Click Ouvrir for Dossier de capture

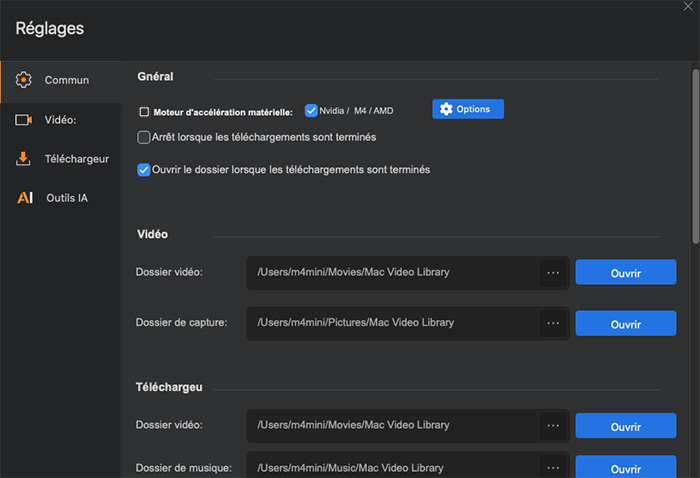pyautogui.click(x=625, y=324)
